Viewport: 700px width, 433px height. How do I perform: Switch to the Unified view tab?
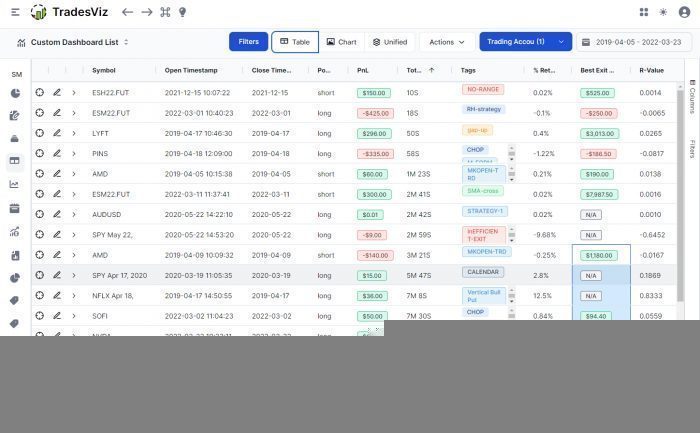click(x=390, y=42)
